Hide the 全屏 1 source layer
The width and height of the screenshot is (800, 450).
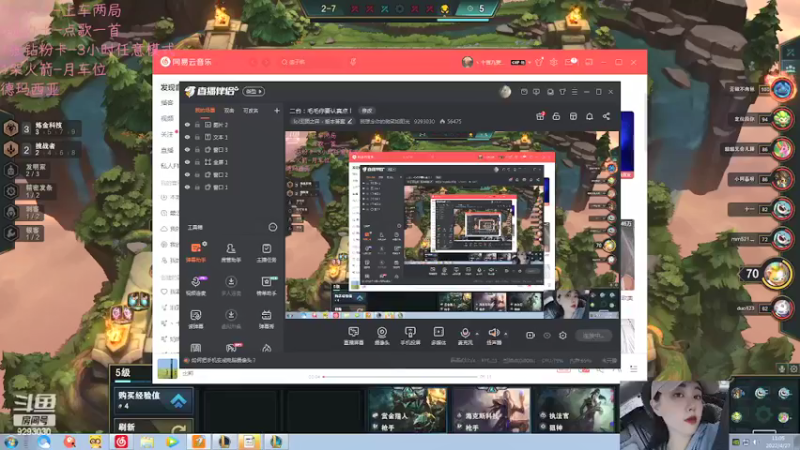187,162
